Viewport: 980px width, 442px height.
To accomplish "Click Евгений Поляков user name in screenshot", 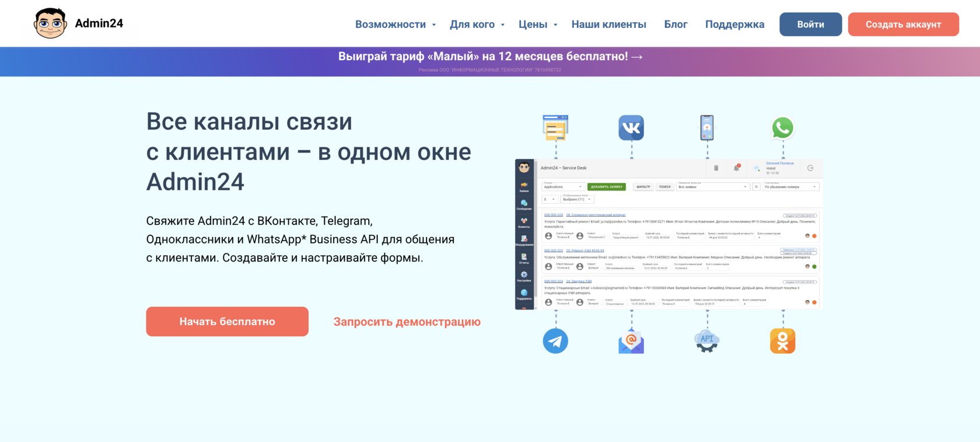I will [x=780, y=163].
